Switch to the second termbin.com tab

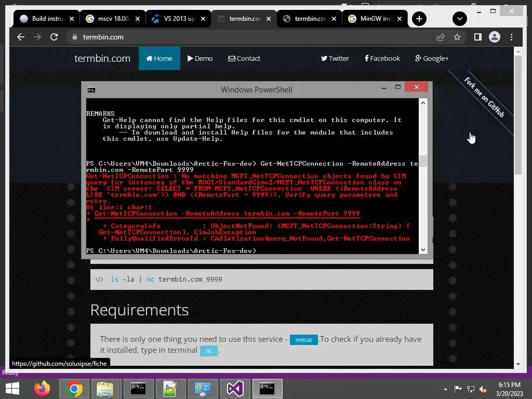(305, 19)
